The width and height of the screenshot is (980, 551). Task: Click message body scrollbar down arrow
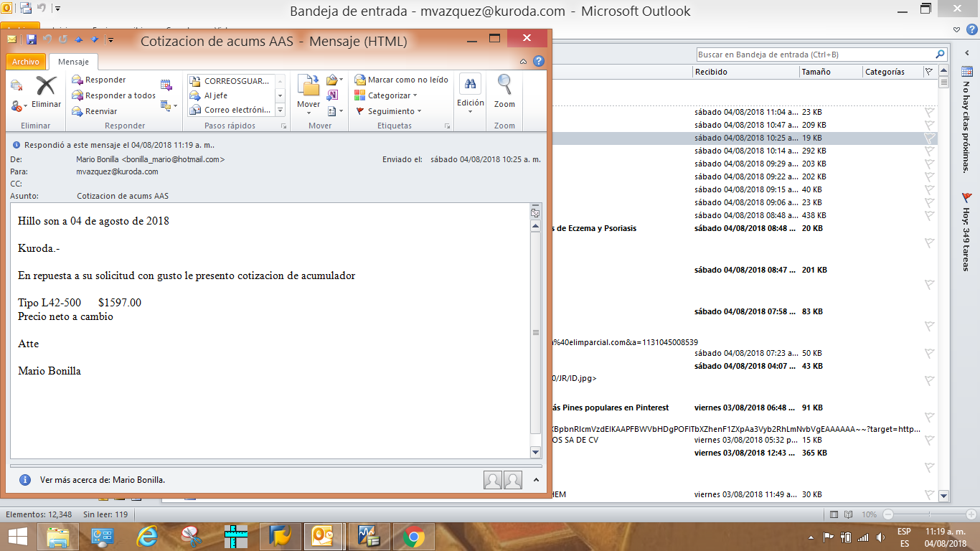[535, 452]
